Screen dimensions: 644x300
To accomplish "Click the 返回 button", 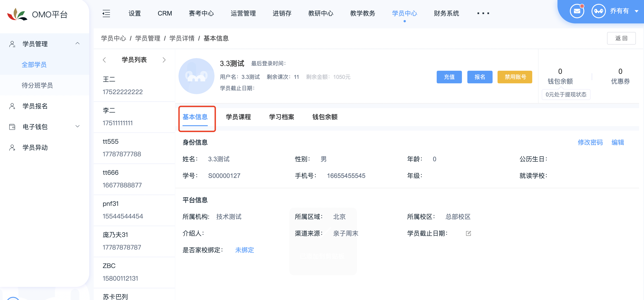I will 621,38.
